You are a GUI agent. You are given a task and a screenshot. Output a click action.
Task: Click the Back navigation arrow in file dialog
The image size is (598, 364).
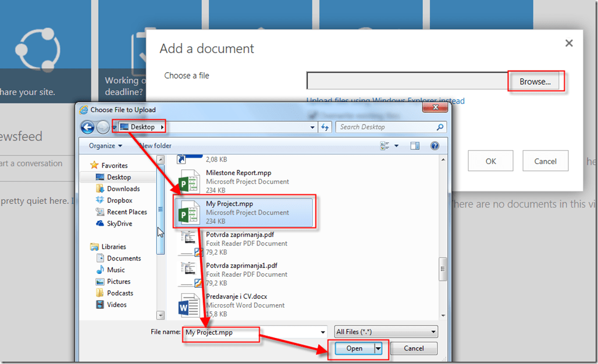87,127
